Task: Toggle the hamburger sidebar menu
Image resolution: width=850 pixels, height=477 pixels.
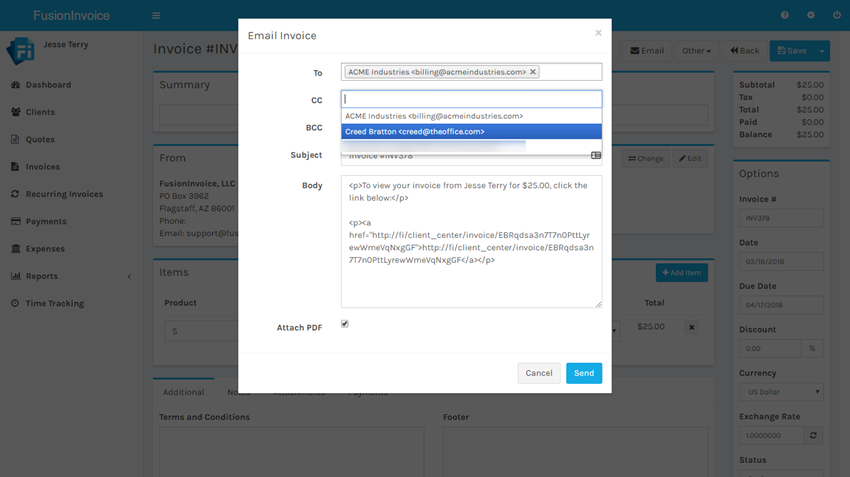Action: point(156,16)
